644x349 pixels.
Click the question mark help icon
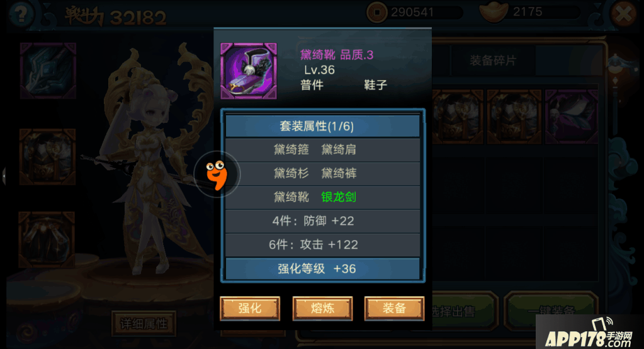pyautogui.click(x=21, y=14)
